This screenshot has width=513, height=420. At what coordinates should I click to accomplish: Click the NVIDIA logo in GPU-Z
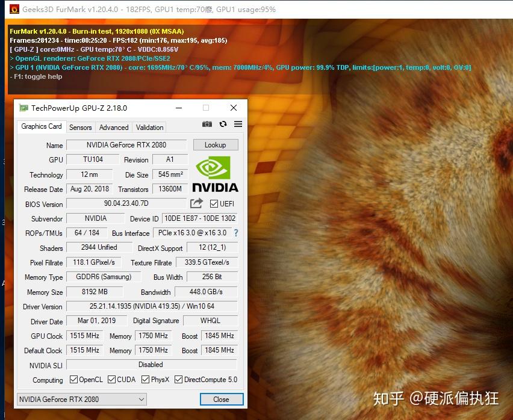215,174
